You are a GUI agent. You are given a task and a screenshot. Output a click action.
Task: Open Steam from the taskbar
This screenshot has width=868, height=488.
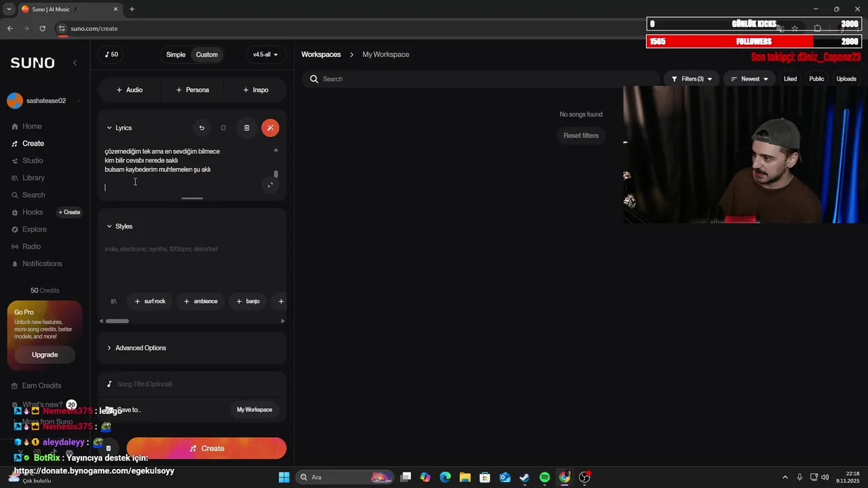(x=524, y=477)
